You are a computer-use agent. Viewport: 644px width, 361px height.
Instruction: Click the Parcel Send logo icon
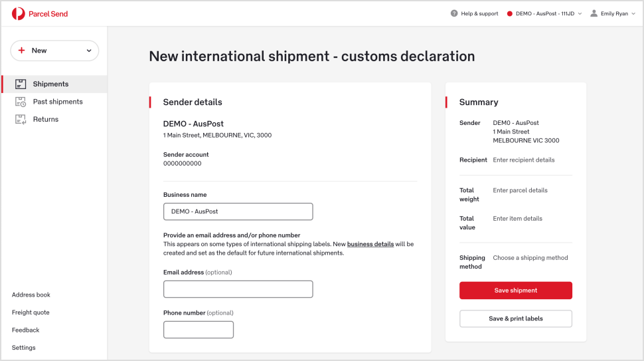pyautogui.click(x=18, y=13)
